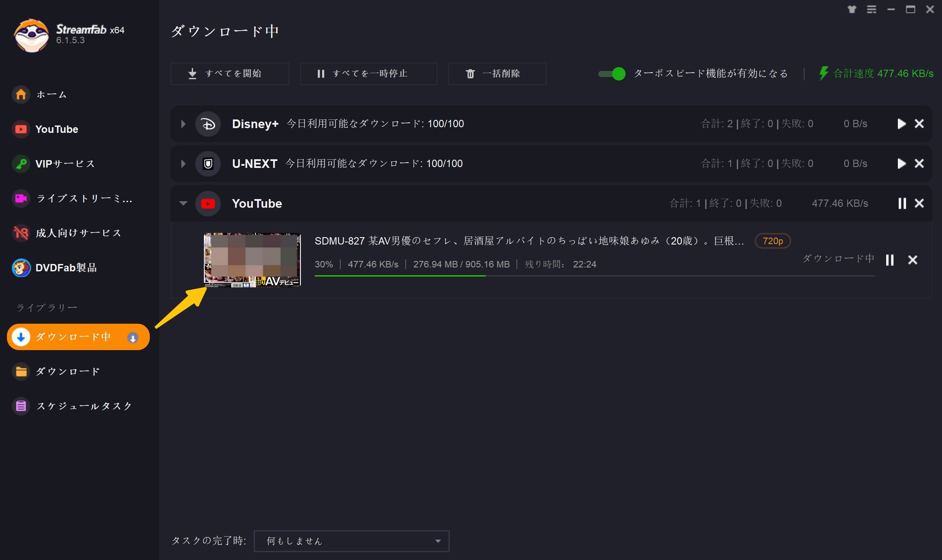
Task: Click the red YouTube sidebar icon
Action: (21, 129)
